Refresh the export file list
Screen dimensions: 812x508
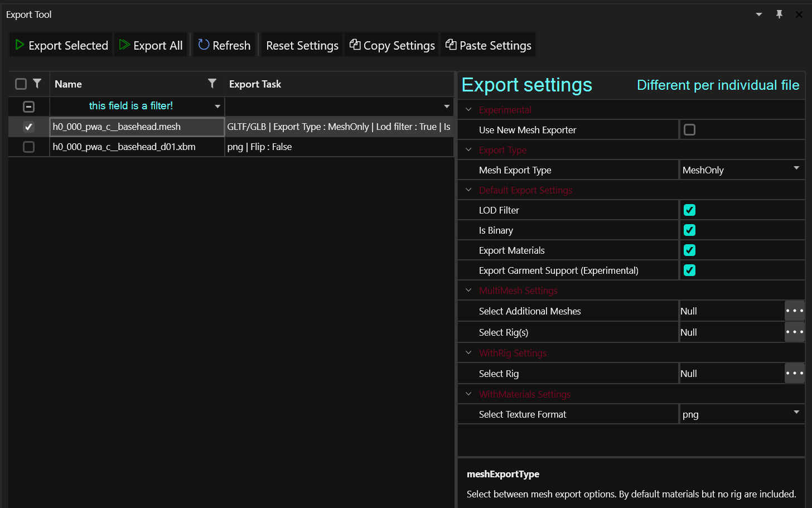coord(224,45)
